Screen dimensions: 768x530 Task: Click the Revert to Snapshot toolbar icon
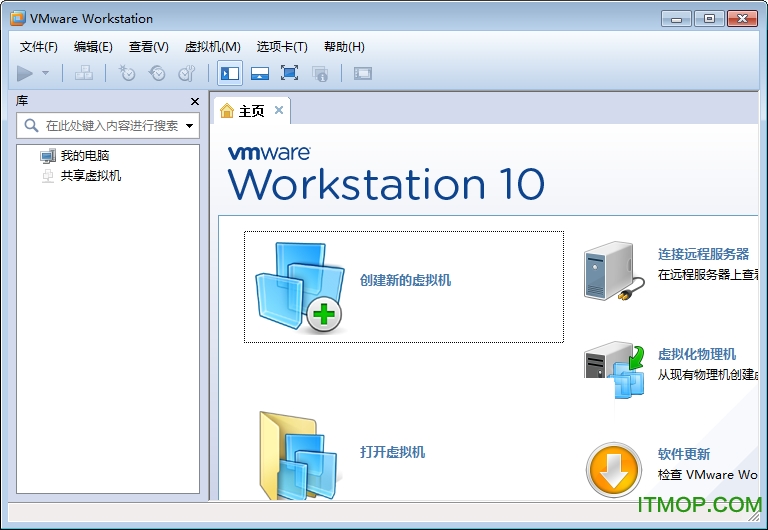[x=157, y=73]
